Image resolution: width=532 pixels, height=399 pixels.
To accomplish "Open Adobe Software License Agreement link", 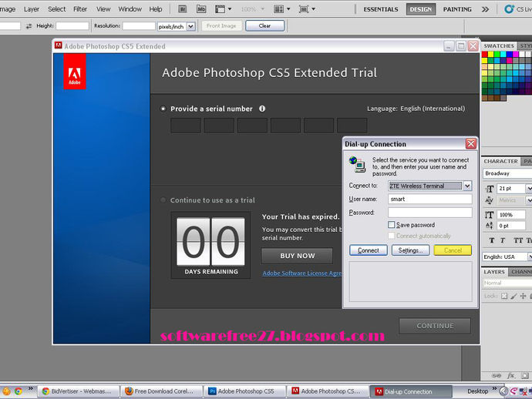I will 302,273.
